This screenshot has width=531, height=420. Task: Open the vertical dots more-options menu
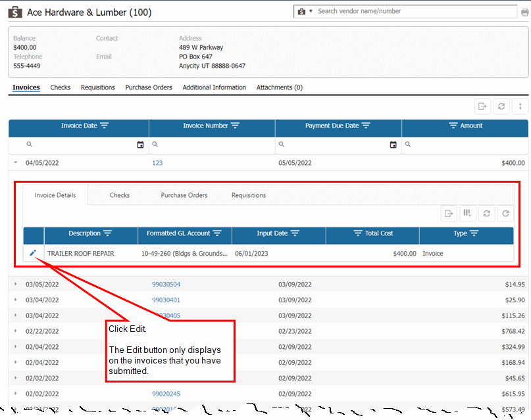[520, 106]
